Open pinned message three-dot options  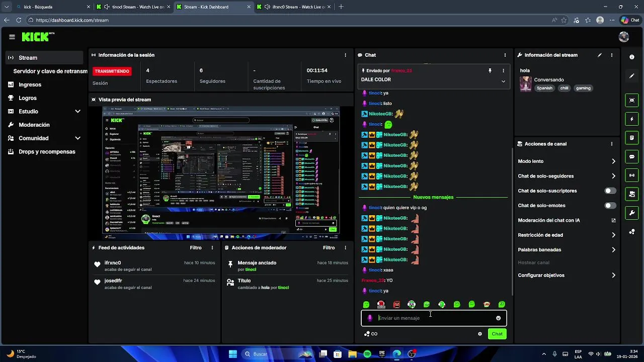(503, 71)
